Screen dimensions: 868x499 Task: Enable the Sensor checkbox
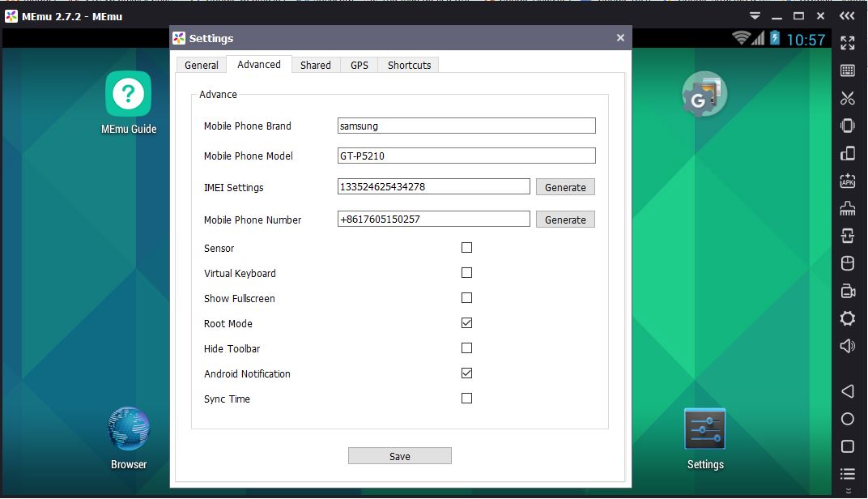tap(466, 248)
